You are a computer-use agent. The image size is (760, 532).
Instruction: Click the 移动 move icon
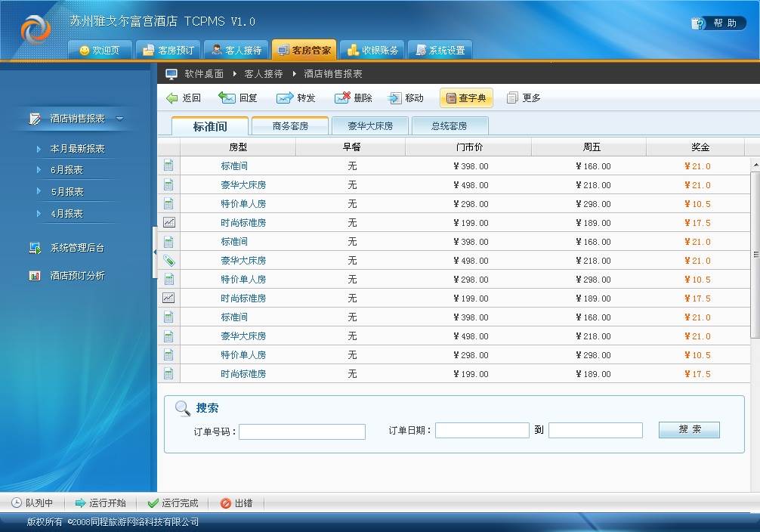click(394, 98)
